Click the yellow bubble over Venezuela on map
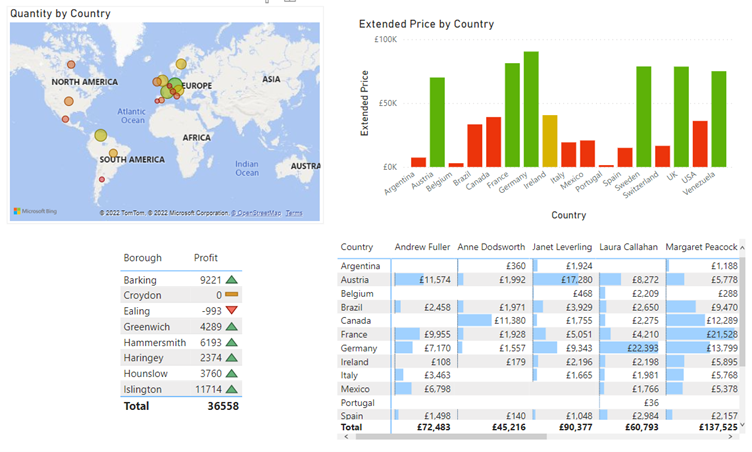Screen dimensions: 752x452 click(100, 135)
